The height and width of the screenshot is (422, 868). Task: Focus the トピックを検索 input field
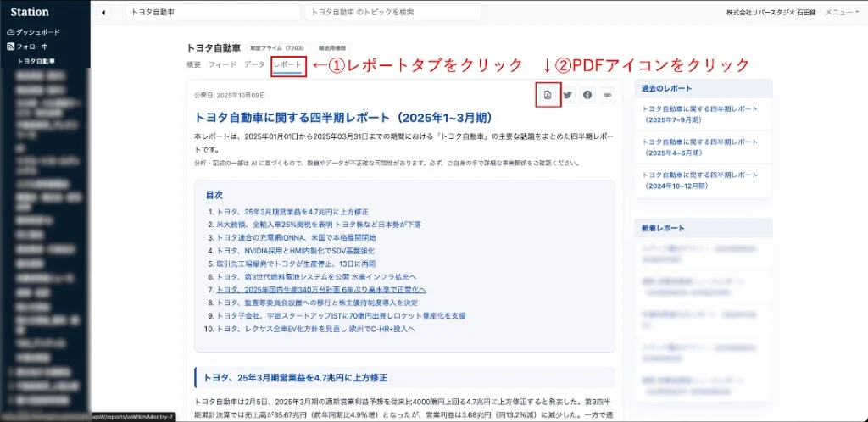point(393,12)
